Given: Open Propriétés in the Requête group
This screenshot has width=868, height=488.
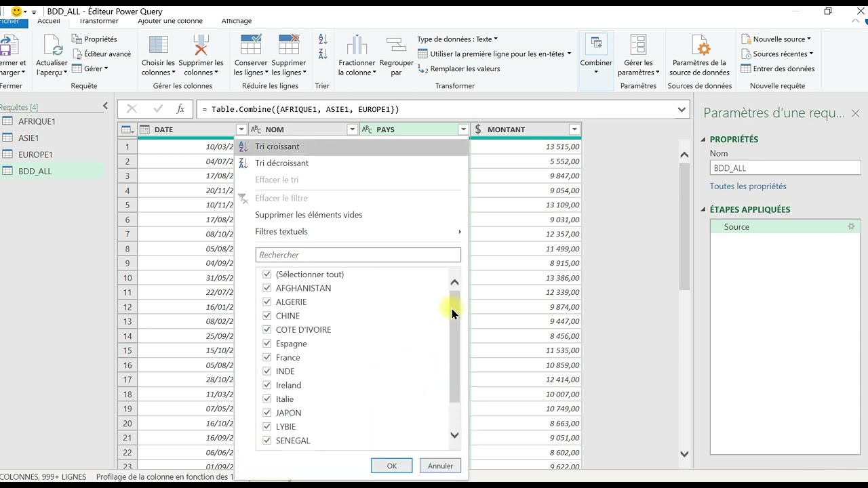Looking at the screenshot, I should pyautogui.click(x=94, y=39).
